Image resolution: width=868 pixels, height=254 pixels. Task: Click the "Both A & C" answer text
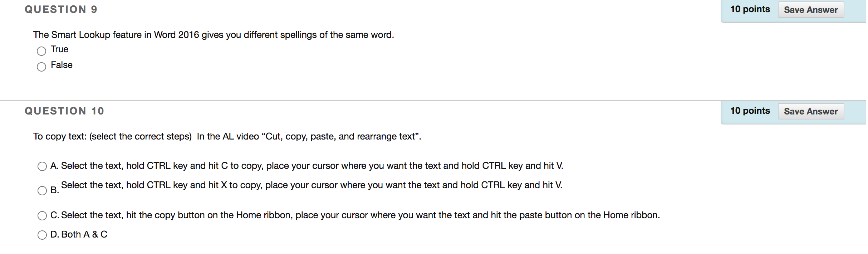coord(84,234)
